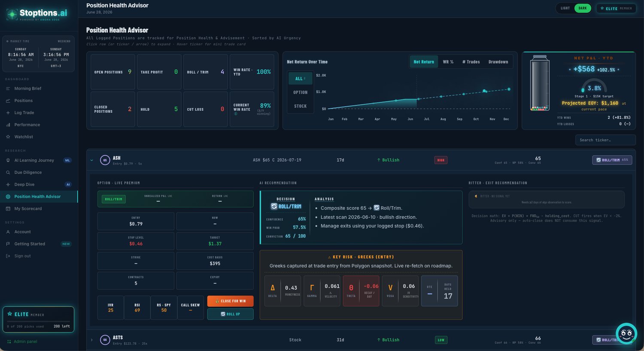This screenshot has height=351, width=644.
Task: Click the AI Learning Journey bulb icon
Action: click(8, 160)
